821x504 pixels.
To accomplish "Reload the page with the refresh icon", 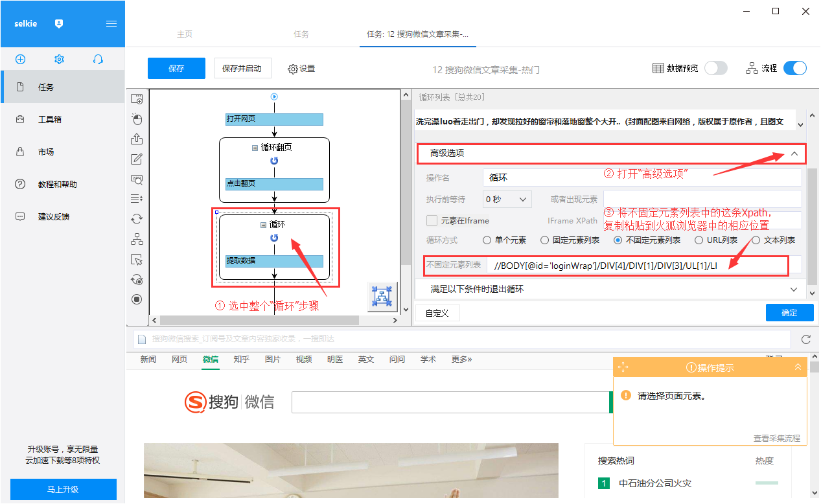I will pos(806,339).
